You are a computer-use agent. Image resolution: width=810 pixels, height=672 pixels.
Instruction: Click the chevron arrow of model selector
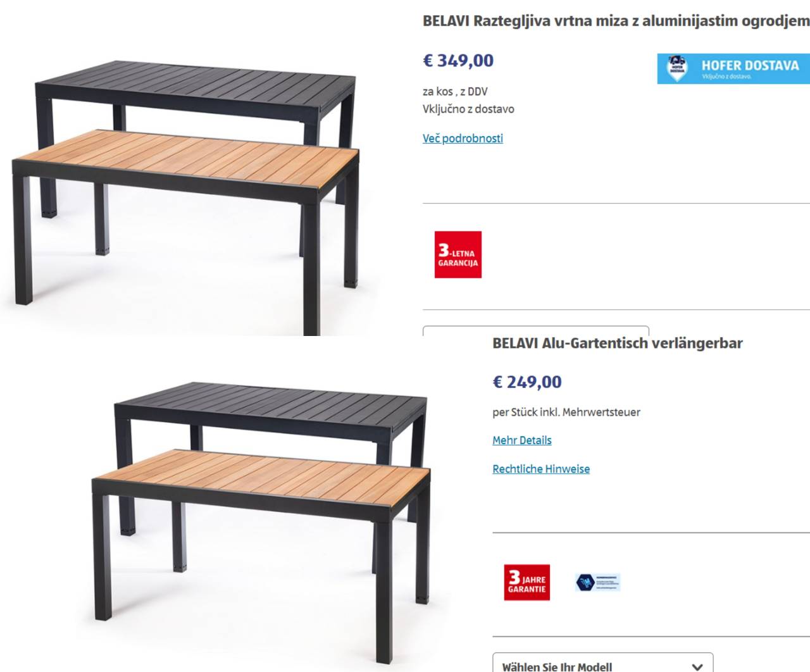[x=697, y=666]
